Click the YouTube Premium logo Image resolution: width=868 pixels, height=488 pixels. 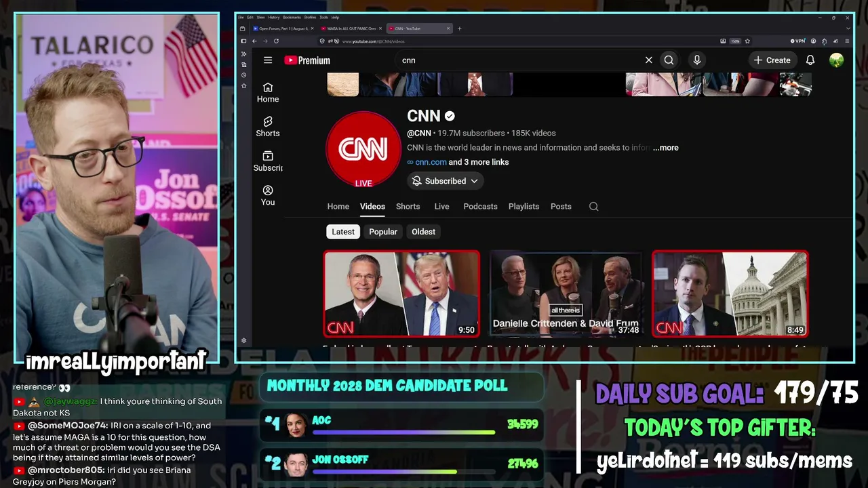pos(307,60)
